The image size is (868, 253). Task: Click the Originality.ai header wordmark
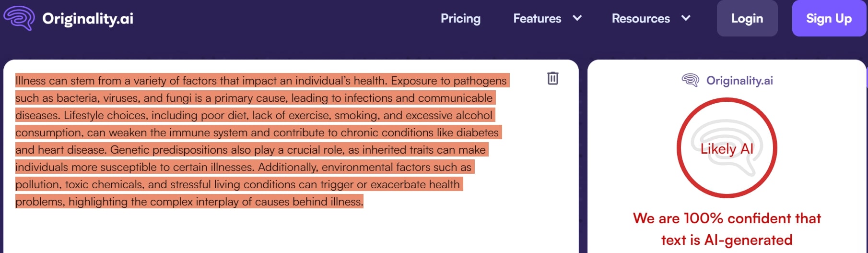coord(88,18)
